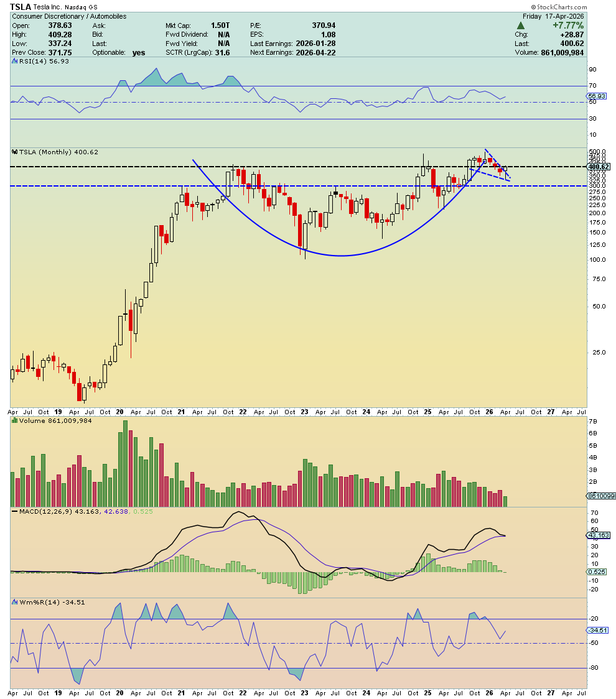Click the -80 level on Williams %R axis

tap(593, 668)
